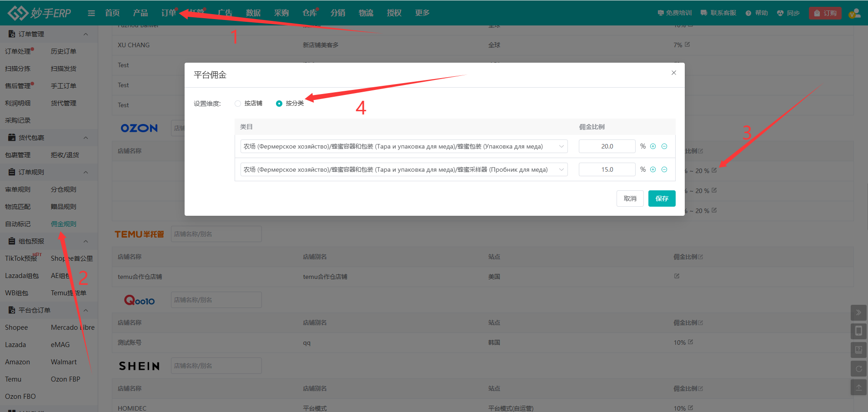
Task: Remove the 20.0 commission category row
Action: (x=664, y=146)
